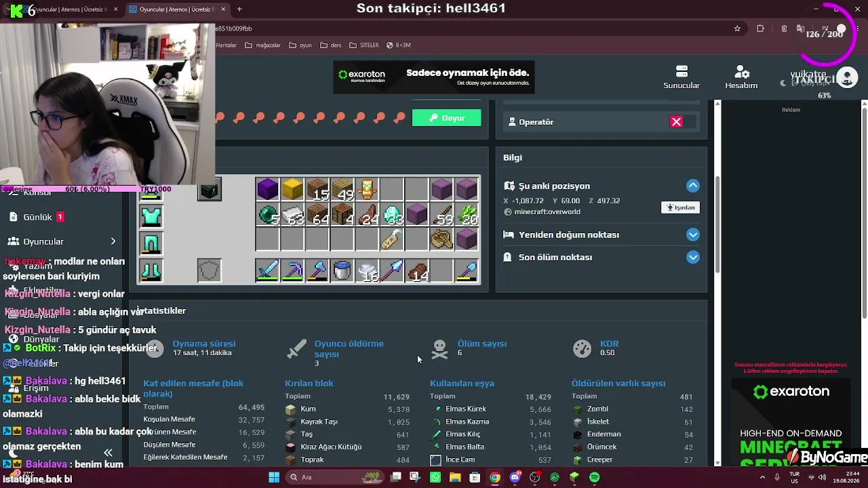The height and width of the screenshot is (488, 868).
Task: Click the ender pearl stack of 5
Action: coord(268,215)
